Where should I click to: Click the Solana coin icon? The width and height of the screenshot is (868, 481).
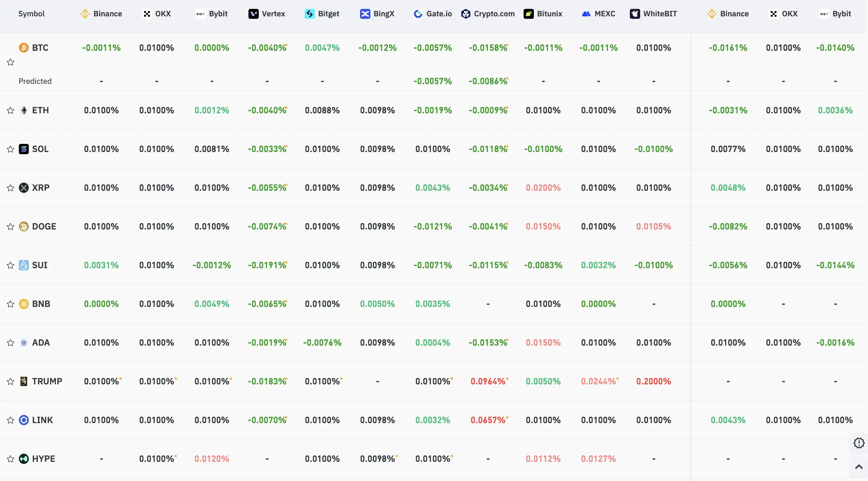point(24,149)
